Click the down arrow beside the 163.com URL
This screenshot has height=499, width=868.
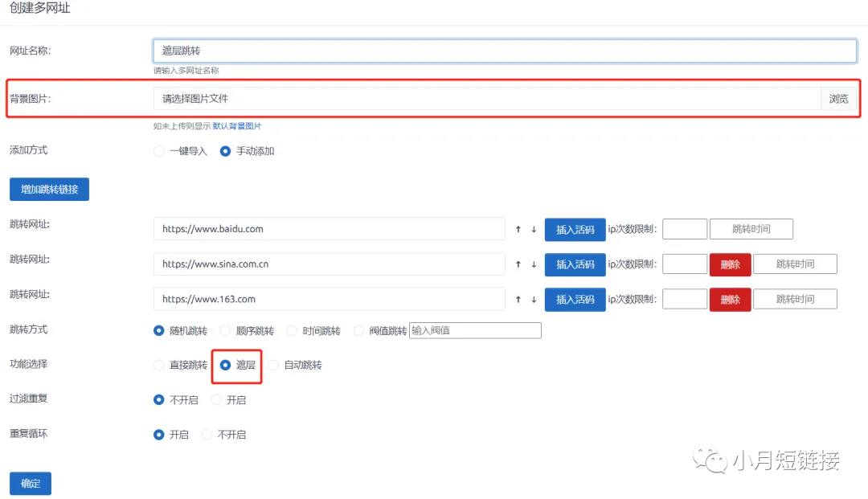(533, 299)
